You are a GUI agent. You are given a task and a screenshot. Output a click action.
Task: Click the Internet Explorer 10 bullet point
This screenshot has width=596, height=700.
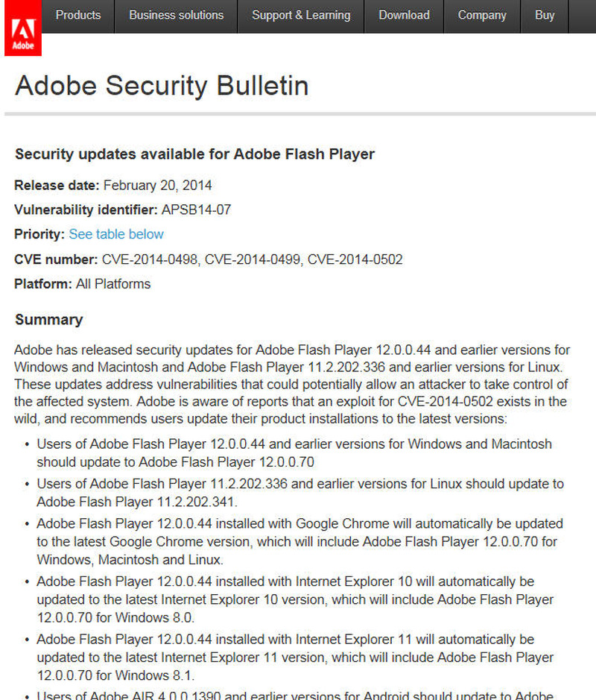pos(296,599)
